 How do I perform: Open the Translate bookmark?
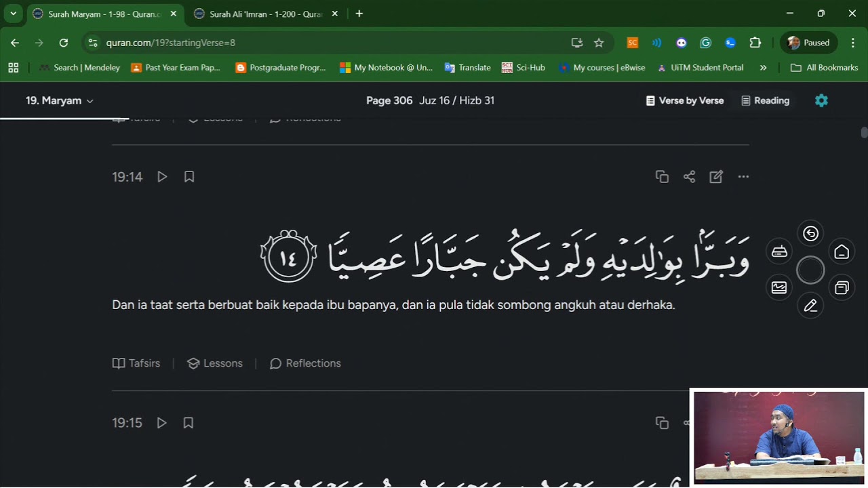click(x=468, y=68)
